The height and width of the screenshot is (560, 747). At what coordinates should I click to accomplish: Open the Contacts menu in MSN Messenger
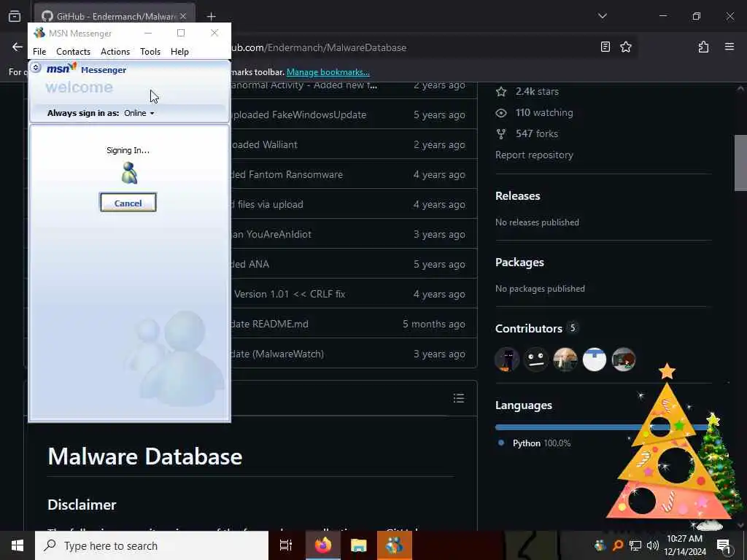73,52
